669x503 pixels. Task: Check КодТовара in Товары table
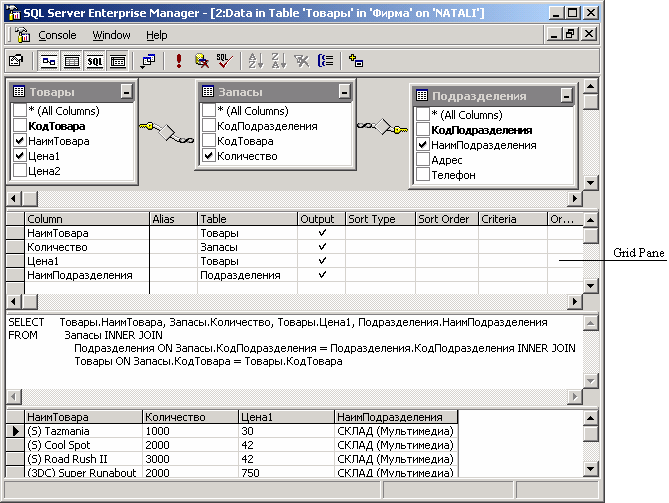(20, 125)
